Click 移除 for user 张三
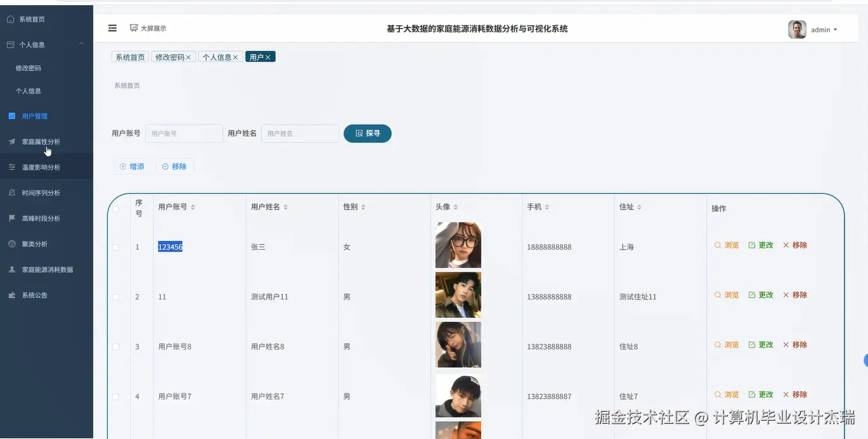This screenshot has width=868, height=439. click(x=795, y=245)
